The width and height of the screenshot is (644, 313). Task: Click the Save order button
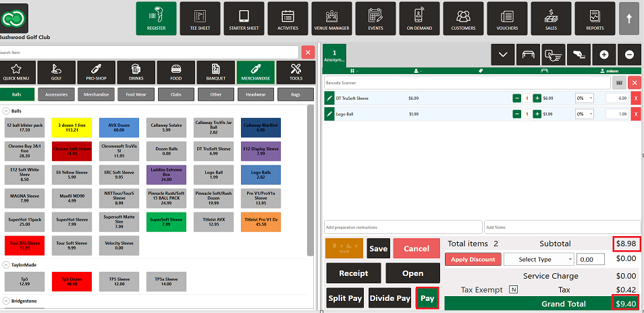tap(378, 249)
